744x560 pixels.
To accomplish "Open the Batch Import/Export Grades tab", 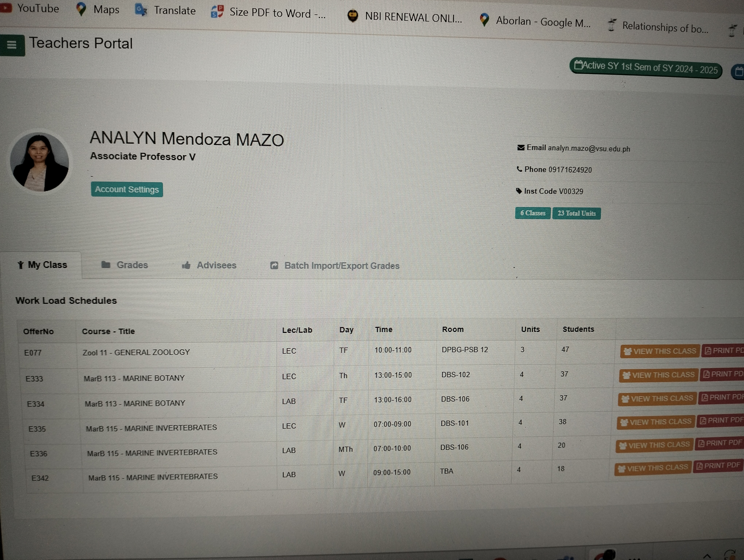I will tap(335, 266).
